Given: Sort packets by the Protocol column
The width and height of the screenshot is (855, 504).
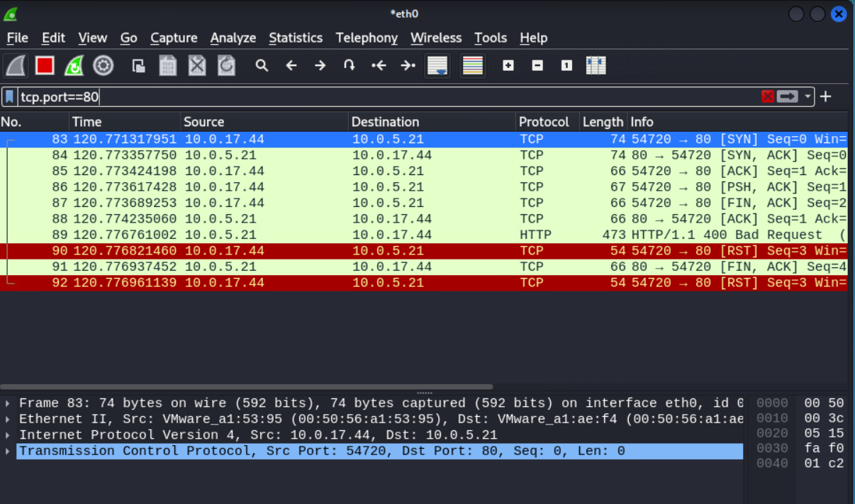Looking at the screenshot, I should [x=544, y=122].
